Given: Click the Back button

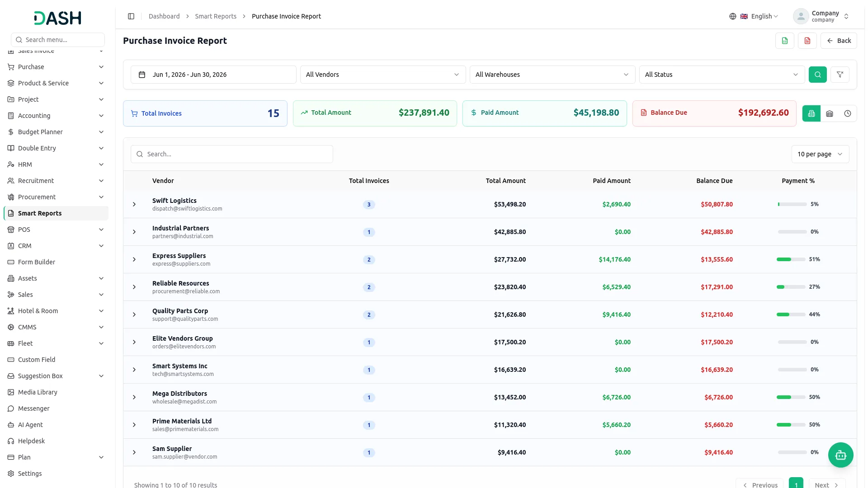Looking at the screenshot, I should tap(839, 41).
